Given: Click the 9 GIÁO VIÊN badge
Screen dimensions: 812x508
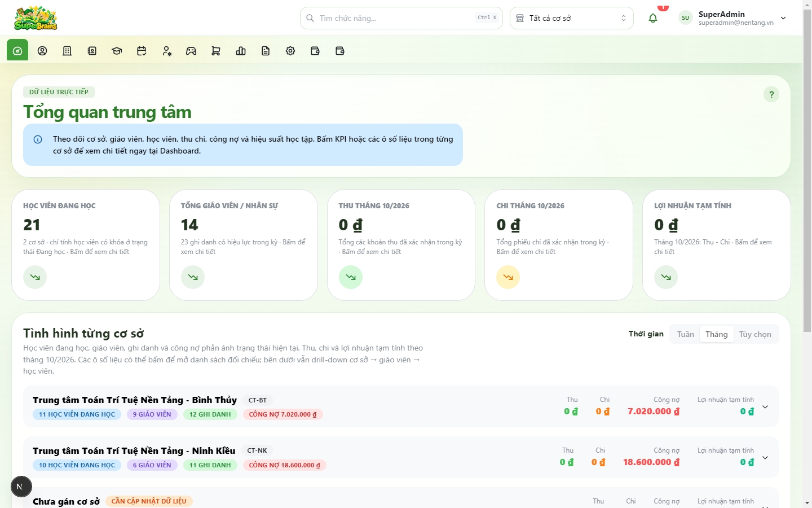Looking at the screenshot, I should click(x=152, y=414).
